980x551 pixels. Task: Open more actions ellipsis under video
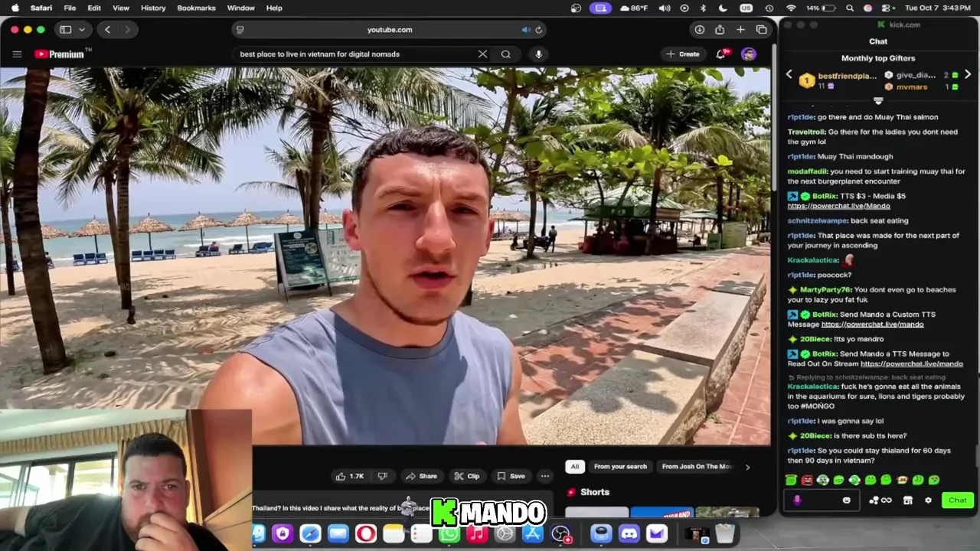[x=545, y=476]
